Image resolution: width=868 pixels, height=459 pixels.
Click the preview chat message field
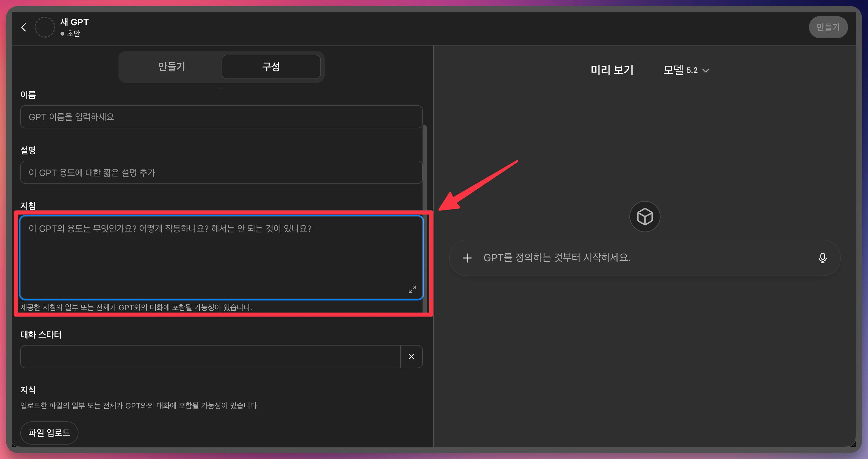(x=640, y=258)
